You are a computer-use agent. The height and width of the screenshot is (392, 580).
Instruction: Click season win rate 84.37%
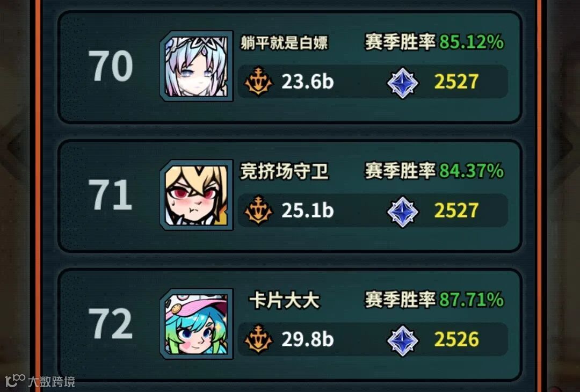click(472, 171)
